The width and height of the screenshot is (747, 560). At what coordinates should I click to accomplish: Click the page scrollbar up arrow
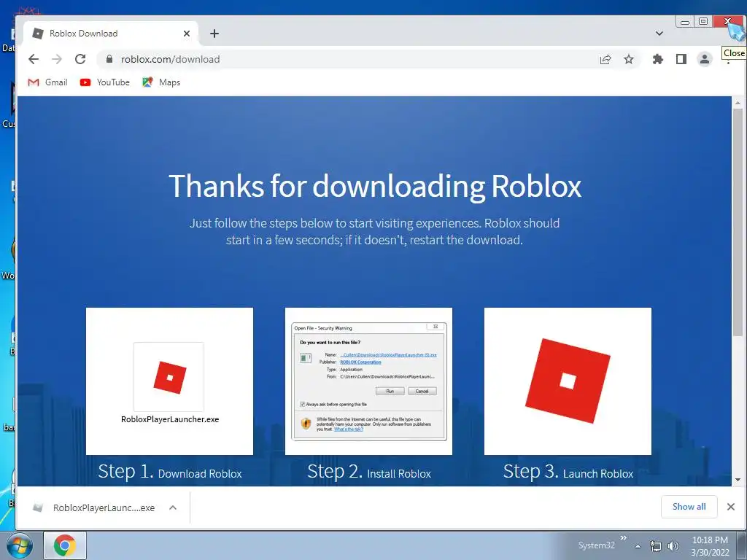(738, 102)
